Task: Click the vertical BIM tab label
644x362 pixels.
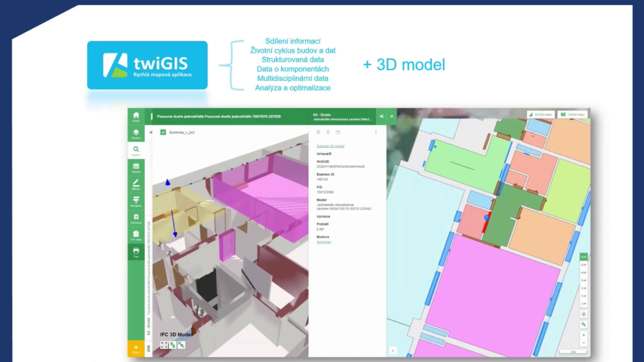Action: pos(149,348)
